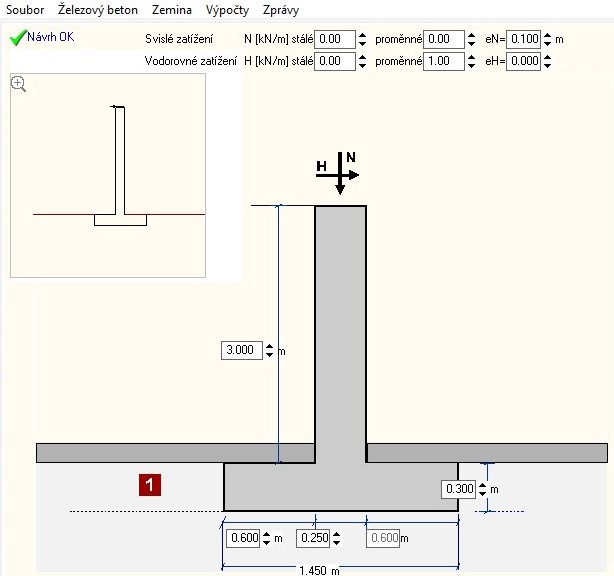Increase H proměnné with up arrow

point(471,58)
